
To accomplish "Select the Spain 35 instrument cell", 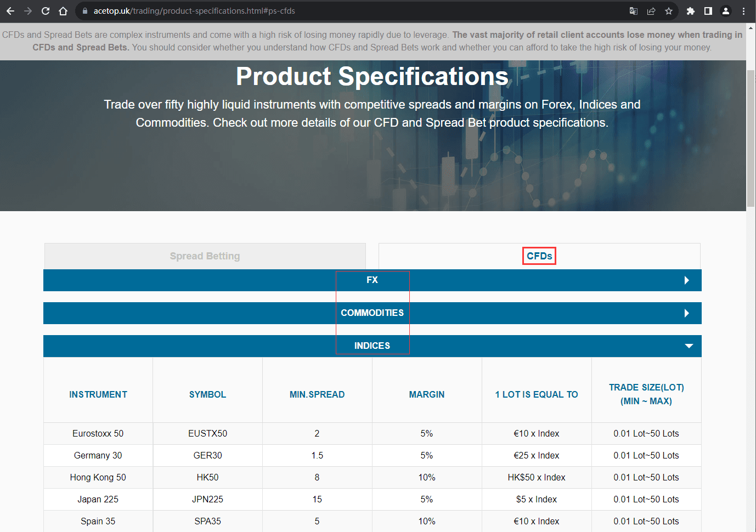I will pos(98,521).
